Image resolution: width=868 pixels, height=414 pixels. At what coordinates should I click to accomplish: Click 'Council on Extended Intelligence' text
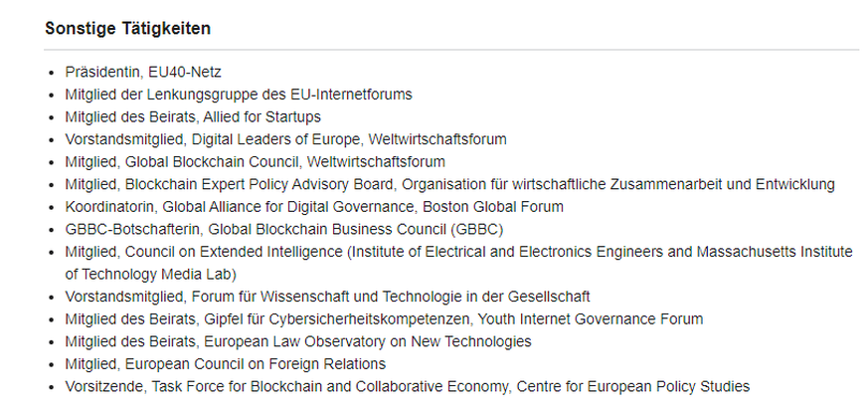coord(232,252)
